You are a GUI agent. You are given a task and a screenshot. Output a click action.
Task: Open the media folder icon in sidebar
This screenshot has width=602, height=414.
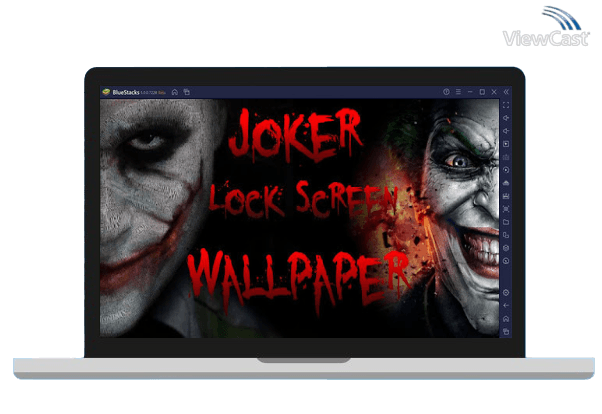coord(506,222)
